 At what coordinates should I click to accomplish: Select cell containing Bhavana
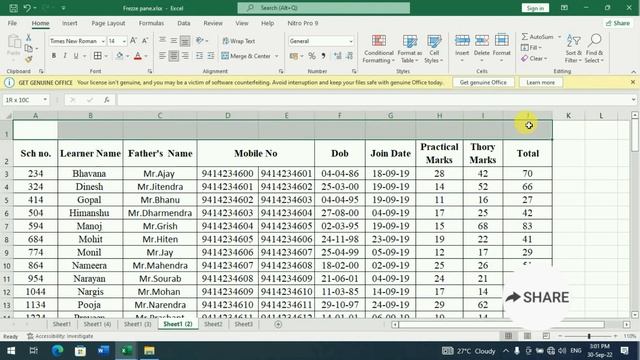pos(90,173)
